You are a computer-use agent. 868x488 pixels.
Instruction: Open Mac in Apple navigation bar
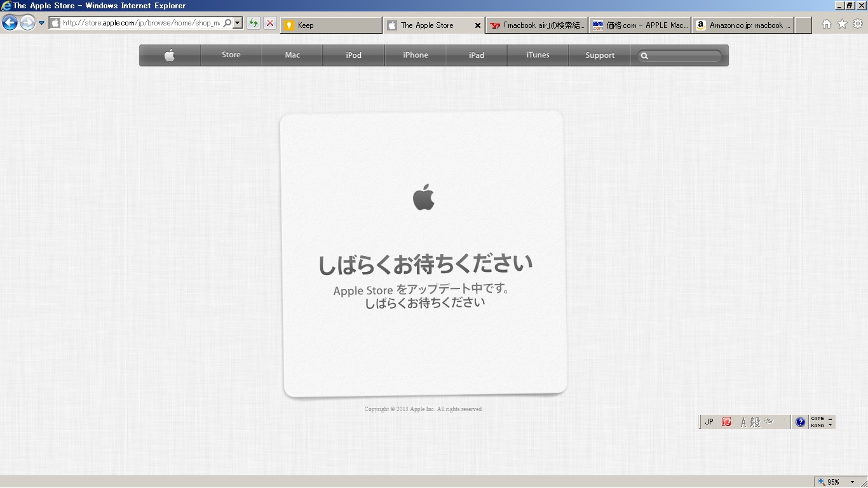point(292,55)
